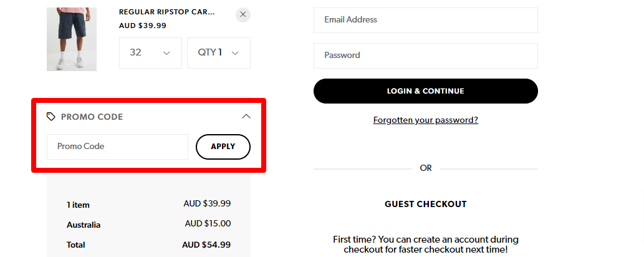Viewport: 644px width, 257px height.
Task: Click into the Email Address field
Action: click(425, 20)
